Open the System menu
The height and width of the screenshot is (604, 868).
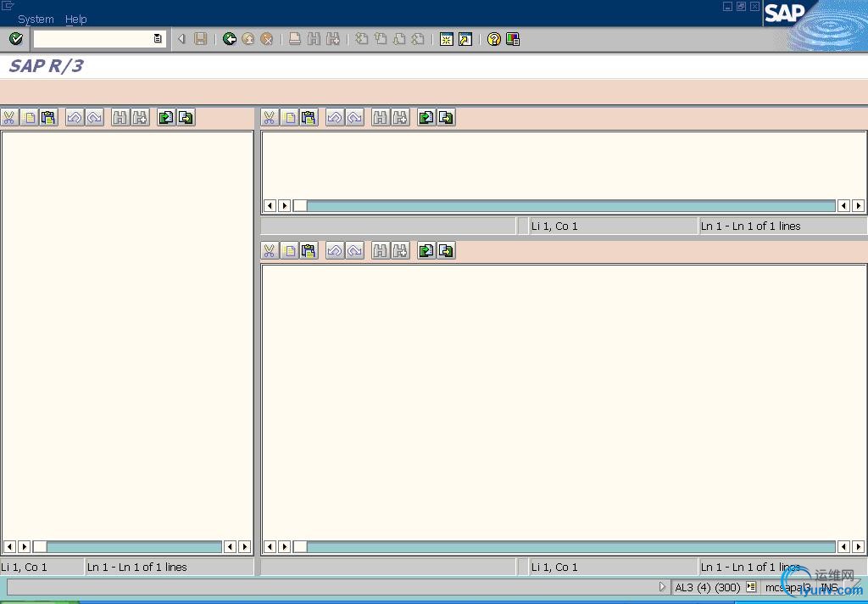tap(36, 20)
